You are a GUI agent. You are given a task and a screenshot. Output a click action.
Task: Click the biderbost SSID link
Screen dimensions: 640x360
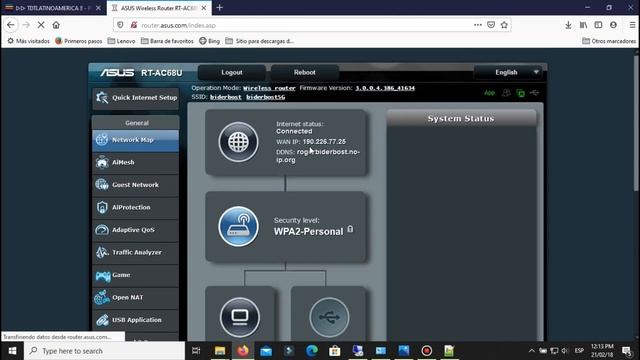(226, 97)
